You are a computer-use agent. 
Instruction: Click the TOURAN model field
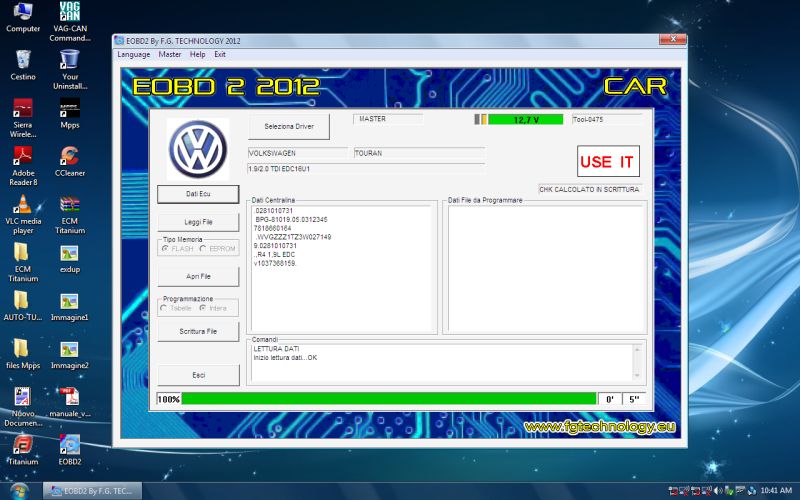coord(419,153)
